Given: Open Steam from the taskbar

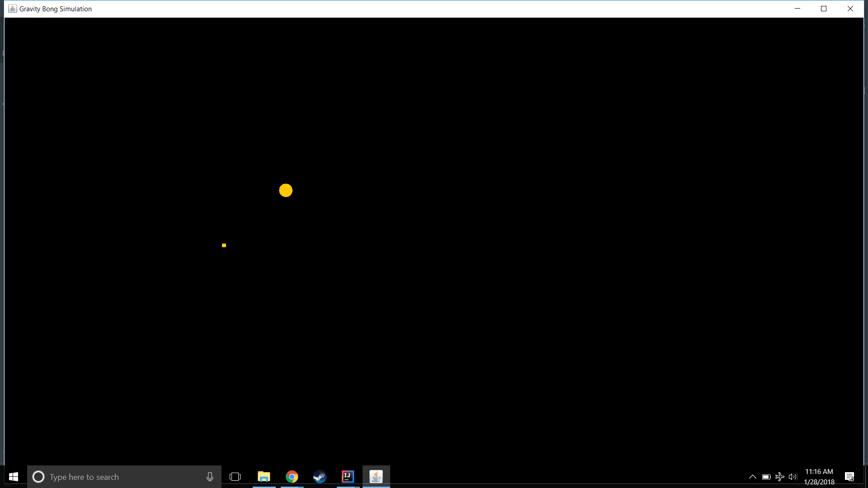Looking at the screenshot, I should [x=320, y=477].
